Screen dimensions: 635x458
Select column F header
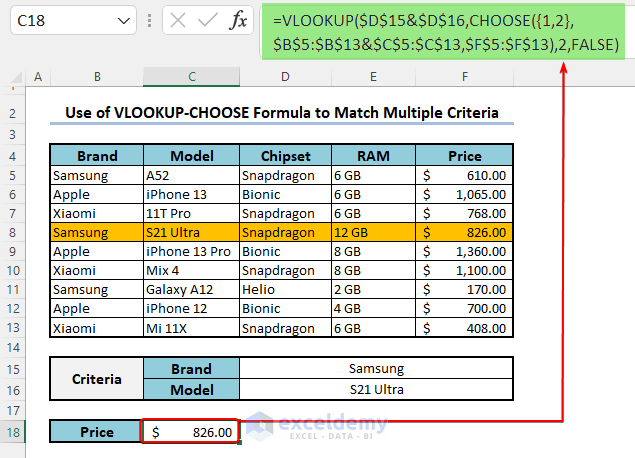[x=465, y=77]
